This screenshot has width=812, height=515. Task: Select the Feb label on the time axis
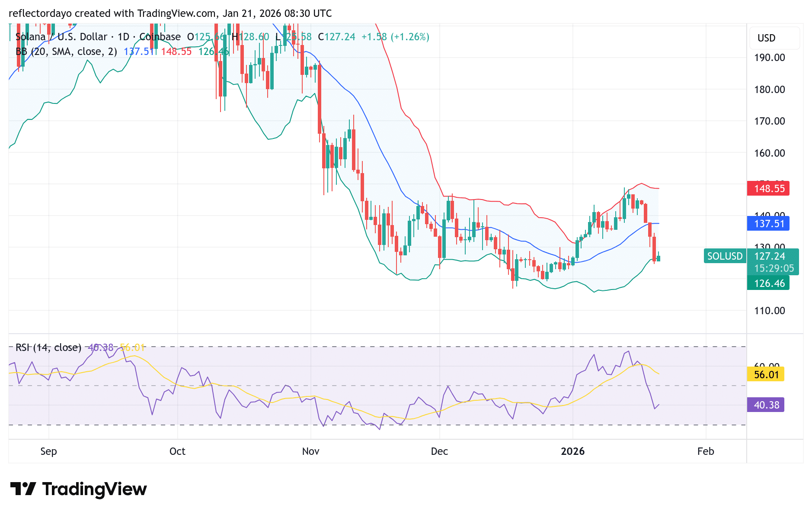pos(706,451)
